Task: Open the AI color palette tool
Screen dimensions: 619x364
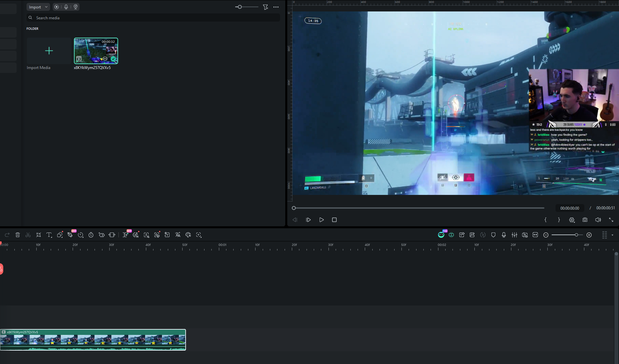Action: click(188, 235)
